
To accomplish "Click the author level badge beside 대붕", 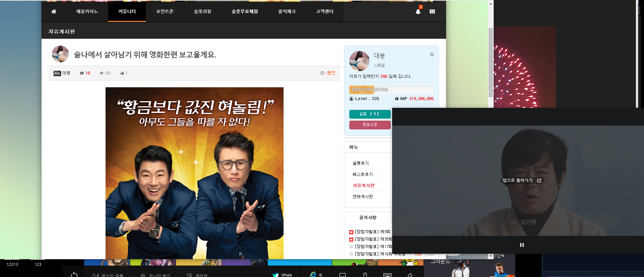I will point(57,73).
